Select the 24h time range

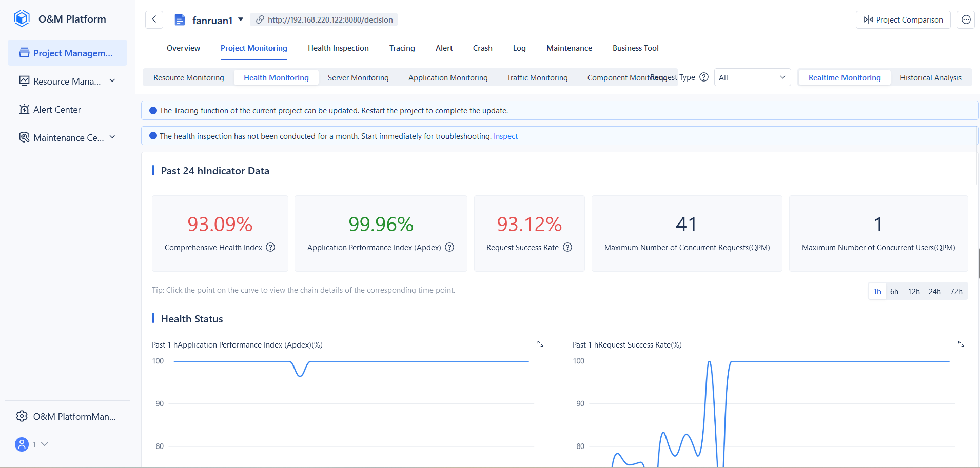point(934,292)
